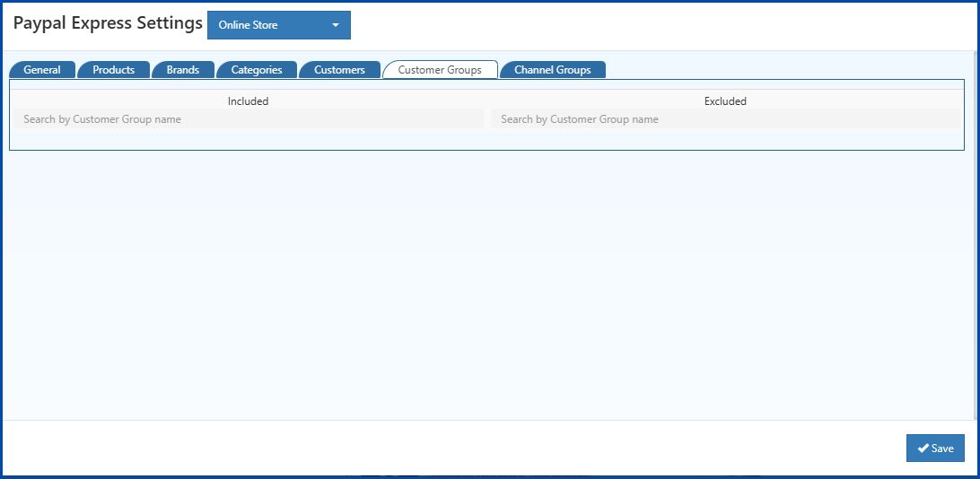The height and width of the screenshot is (479, 980).
Task: Go to the Categories tab
Action: [x=257, y=70]
